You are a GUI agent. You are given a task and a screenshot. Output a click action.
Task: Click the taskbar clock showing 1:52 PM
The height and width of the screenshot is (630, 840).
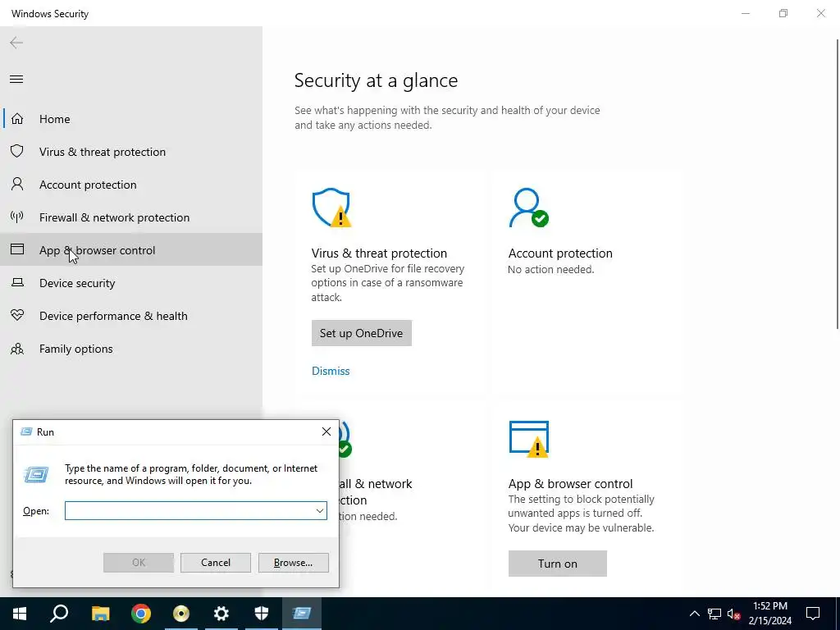(769, 614)
